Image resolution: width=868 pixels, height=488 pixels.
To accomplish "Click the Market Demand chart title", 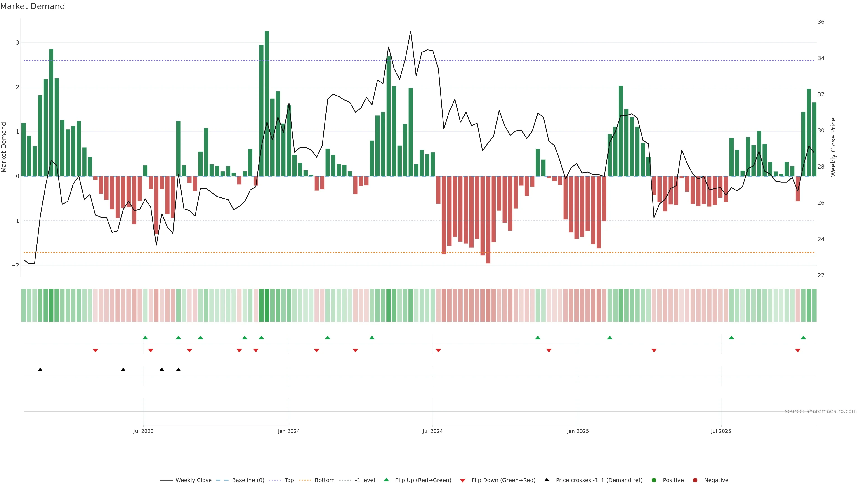I will coord(32,6).
